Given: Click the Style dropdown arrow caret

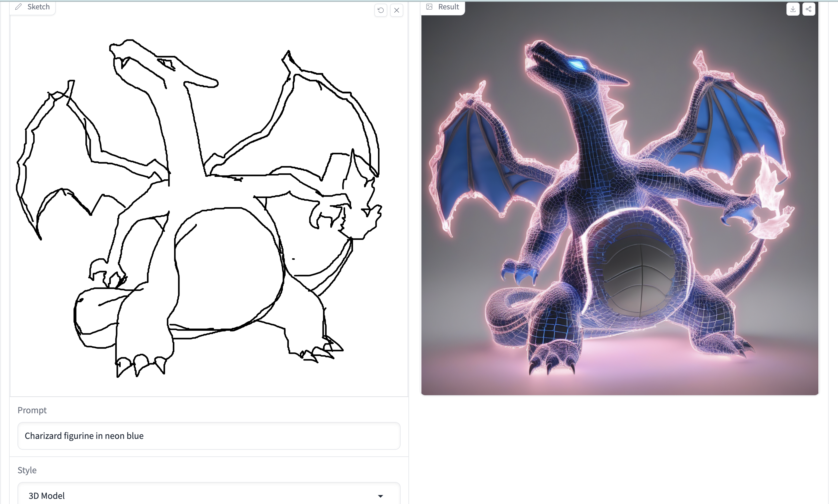Looking at the screenshot, I should (380, 496).
